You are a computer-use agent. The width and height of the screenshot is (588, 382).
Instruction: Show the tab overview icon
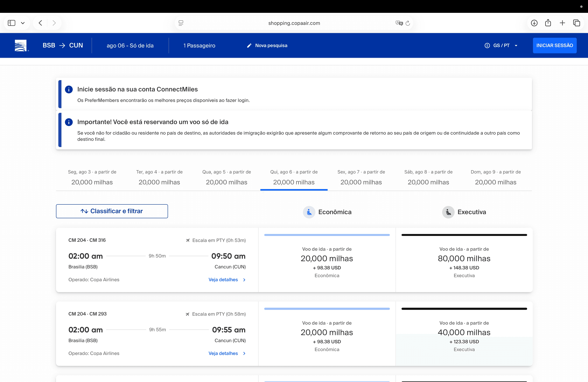pyautogui.click(x=576, y=23)
